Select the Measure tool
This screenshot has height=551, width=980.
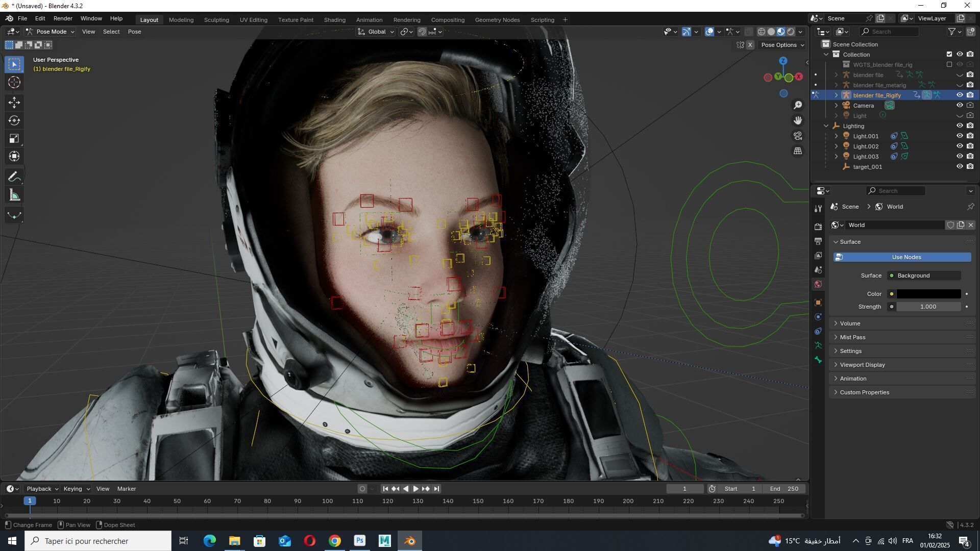point(14,195)
